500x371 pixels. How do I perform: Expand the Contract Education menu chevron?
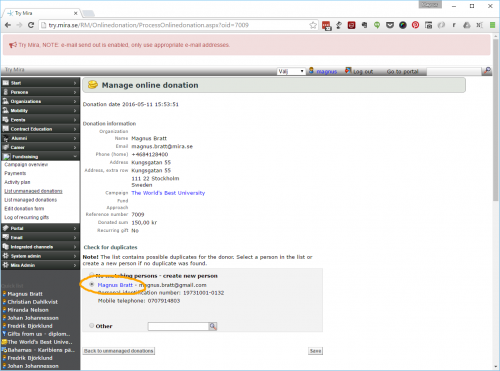coord(75,129)
